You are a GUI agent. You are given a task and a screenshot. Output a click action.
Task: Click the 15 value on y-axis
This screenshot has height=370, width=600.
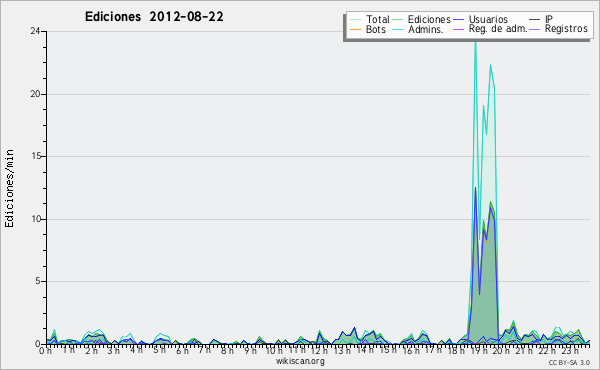[x=35, y=156]
